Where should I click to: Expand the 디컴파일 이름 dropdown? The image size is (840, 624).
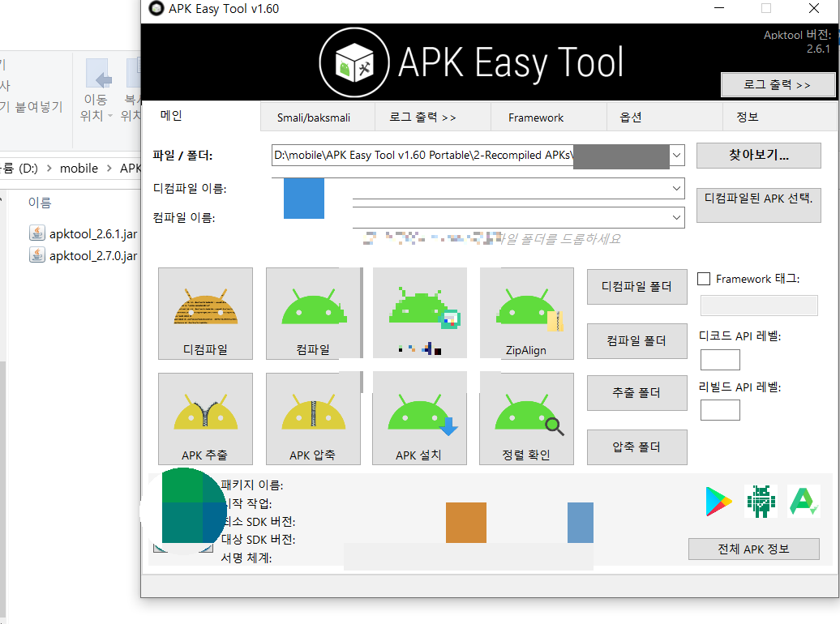pyautogui.click(x=676, y=189)
